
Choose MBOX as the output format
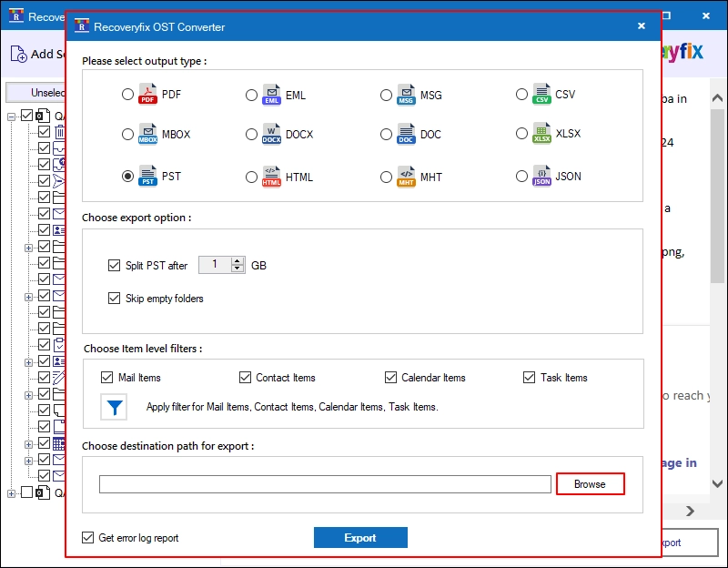pyautogui.click(x=127, y=134)
